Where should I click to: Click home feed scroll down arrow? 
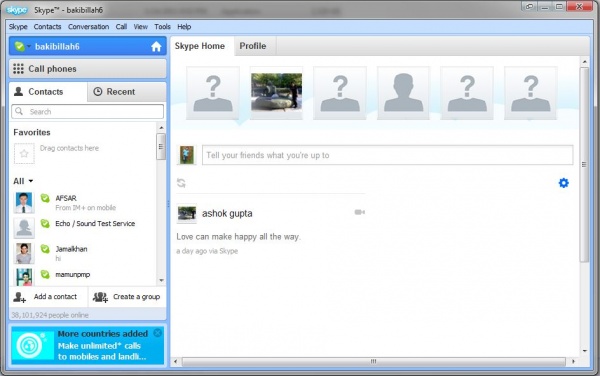click(584, 351)
